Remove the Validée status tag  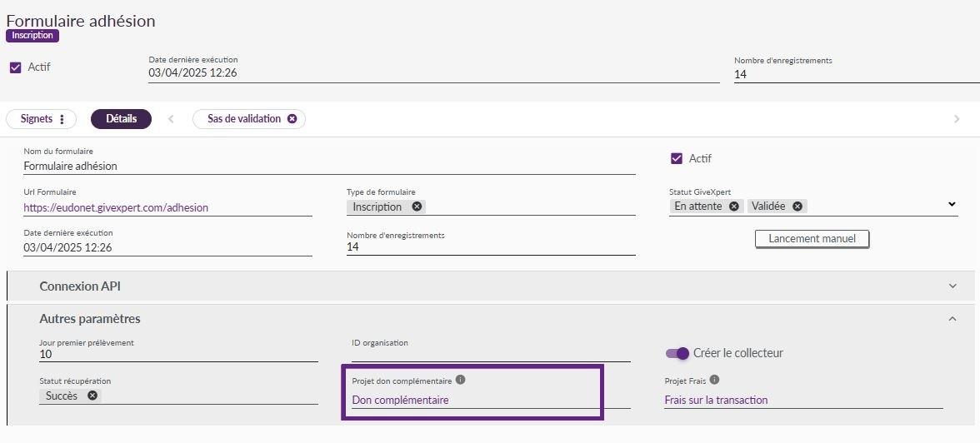(x=797, y=206)
